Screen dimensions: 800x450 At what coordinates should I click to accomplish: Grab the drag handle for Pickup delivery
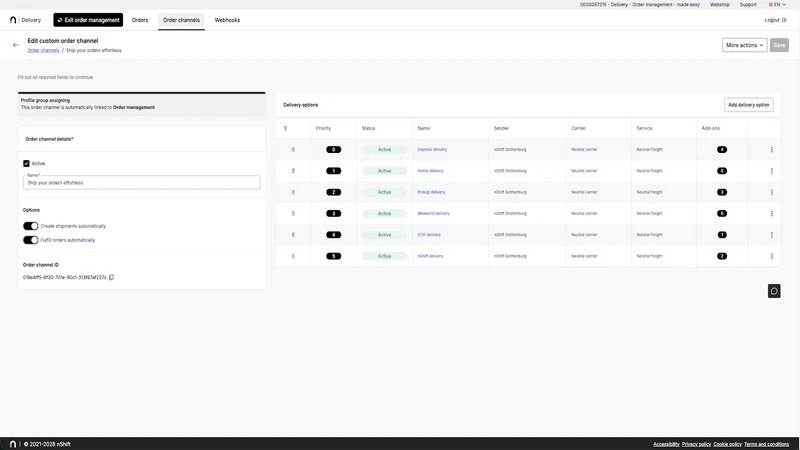[293, 192]
